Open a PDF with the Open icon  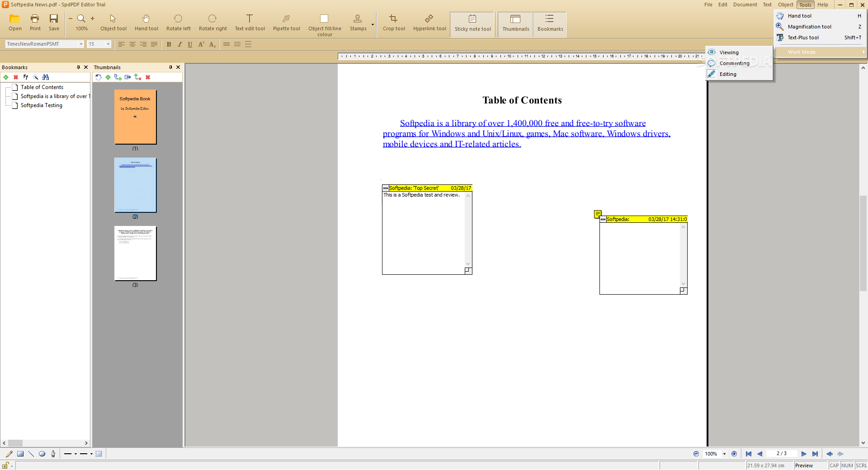(x=15, y=23)
